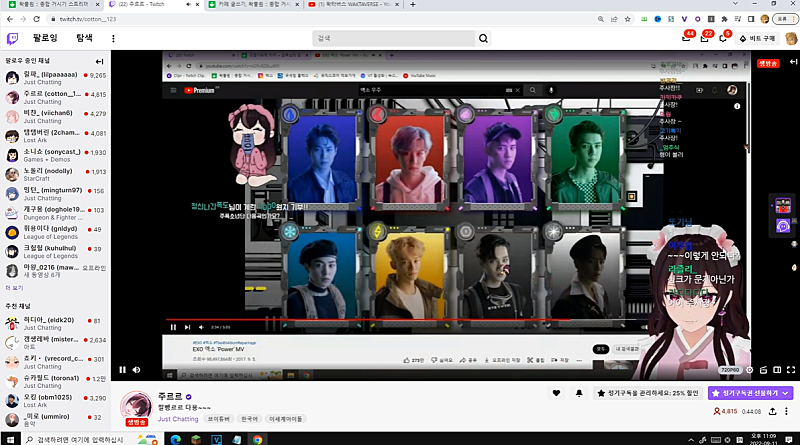
Task: Click the Twitch search magnifier button
Action: (x=483, y=38)
